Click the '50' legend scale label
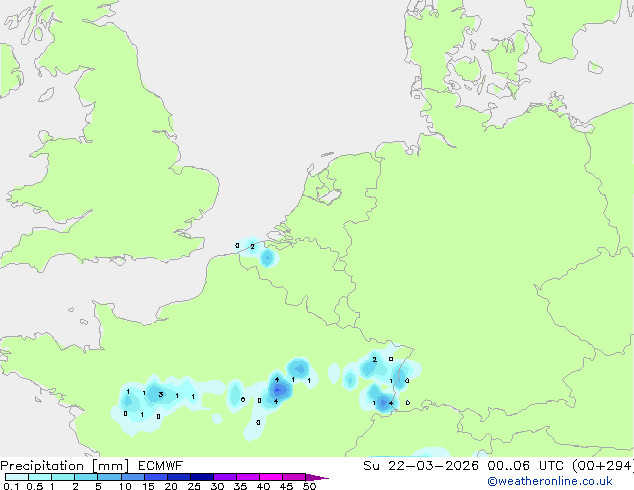 309,486
